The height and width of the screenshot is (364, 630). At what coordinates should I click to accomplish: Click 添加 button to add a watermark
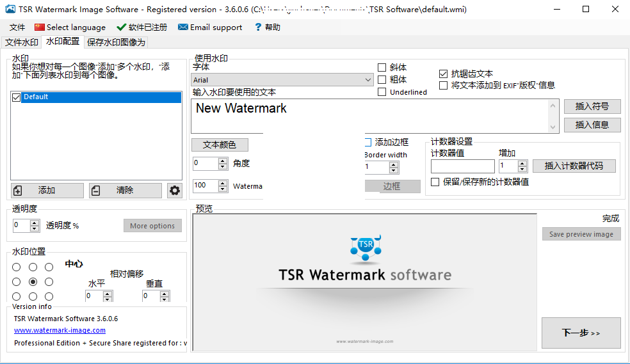tap(47, 190)
